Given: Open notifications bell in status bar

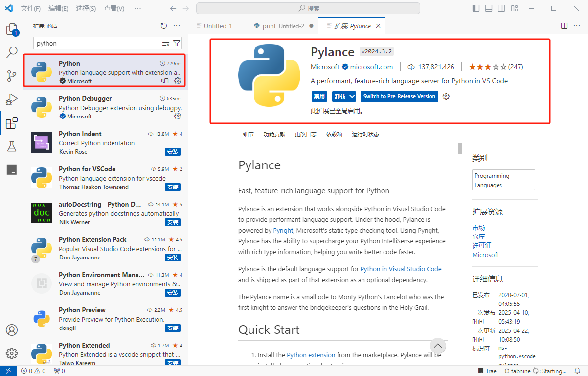Looking at the screenshot, I should pos(578,371).
